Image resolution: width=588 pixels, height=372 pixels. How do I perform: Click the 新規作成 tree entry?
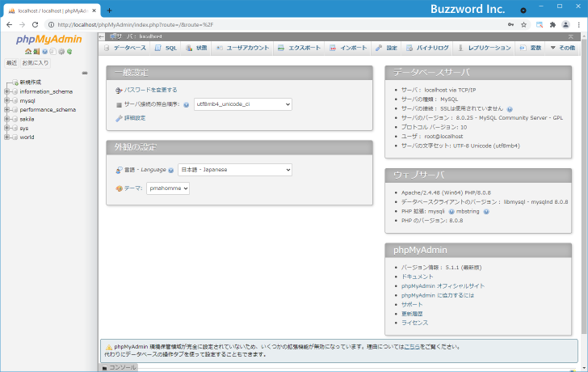click(x=31, y=82)
